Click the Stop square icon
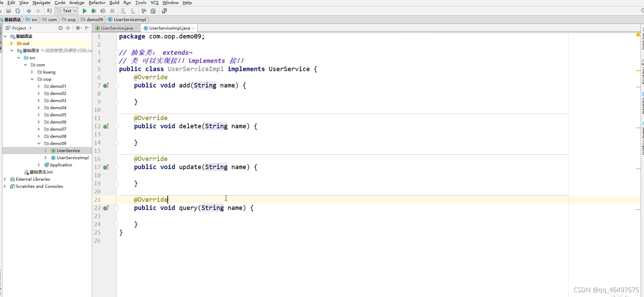Image resolution: width=644 pixels, height=297 pixels. click(112, 11)
